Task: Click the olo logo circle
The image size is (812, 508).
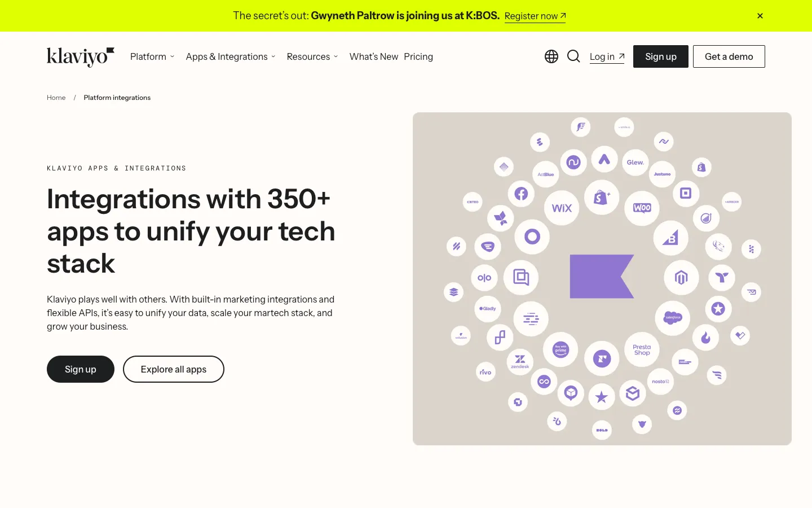Action: tap(484, 278)
